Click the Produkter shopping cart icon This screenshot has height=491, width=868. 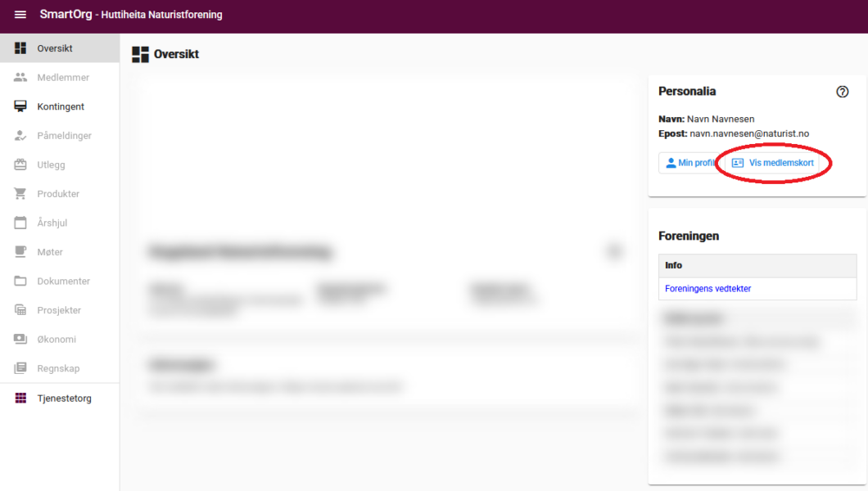20,194
